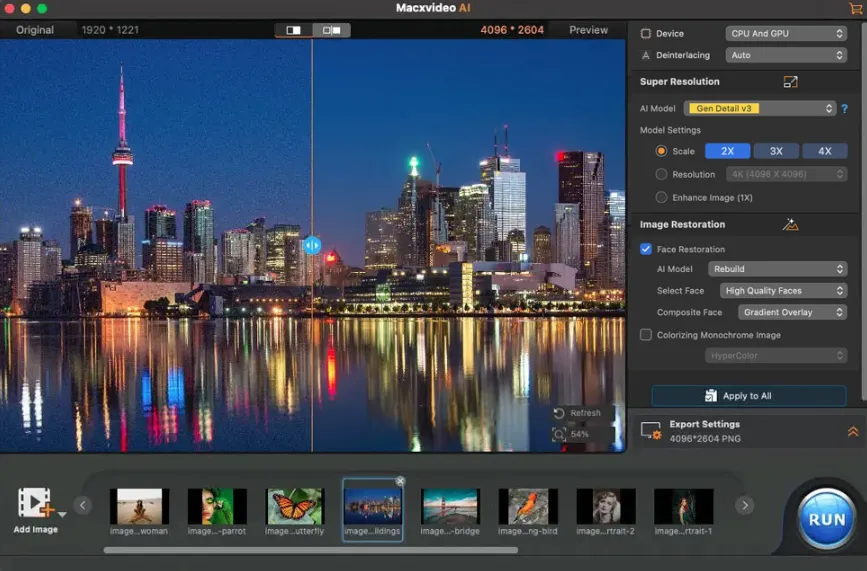Grab the blue split-view divider handle
Viewport: 867px width, 571px height.
click(312, 245)
